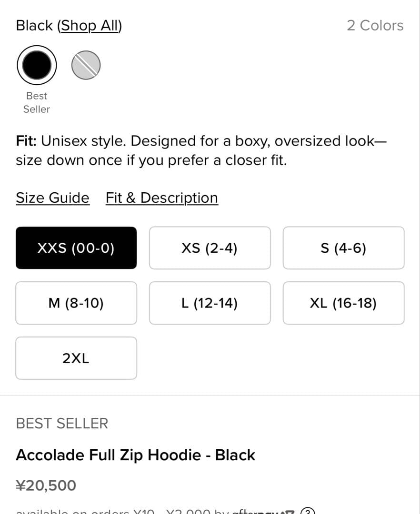This screenshot has height=514, width=420.
Task: Click the BEST SELLER heading above the title
Action: (x=62, y=424)
